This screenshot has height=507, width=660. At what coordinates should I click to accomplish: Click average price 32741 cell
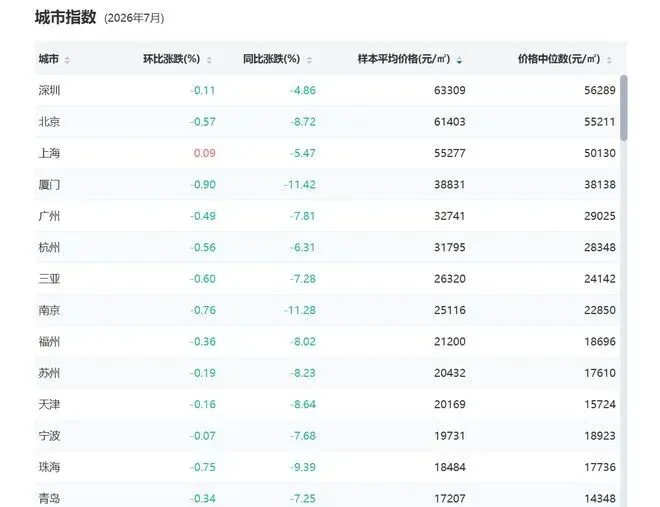(450, 216)
